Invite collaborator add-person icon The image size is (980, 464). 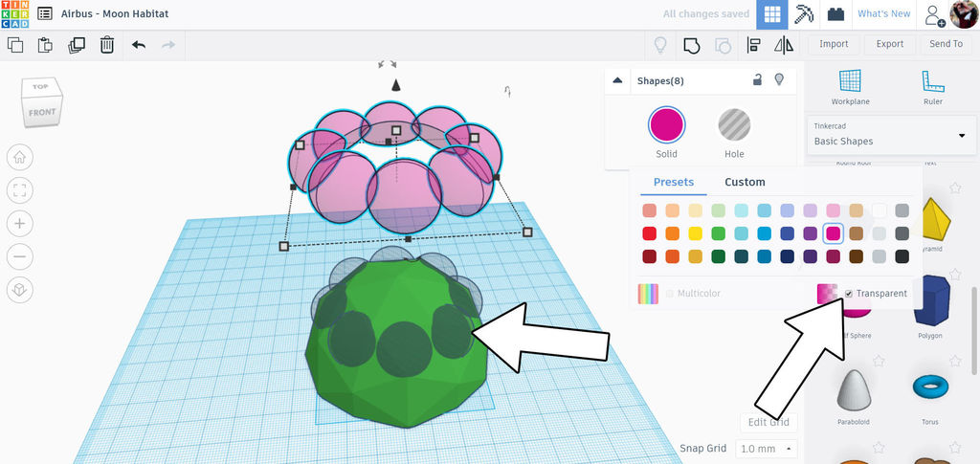[x=934, y=14]
